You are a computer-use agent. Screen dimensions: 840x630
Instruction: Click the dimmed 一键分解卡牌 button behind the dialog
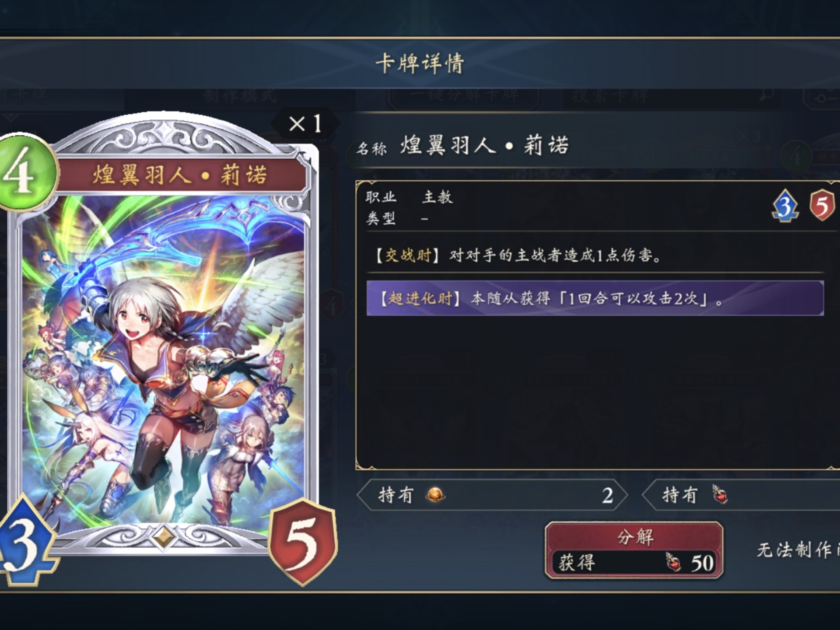[465, 96]
